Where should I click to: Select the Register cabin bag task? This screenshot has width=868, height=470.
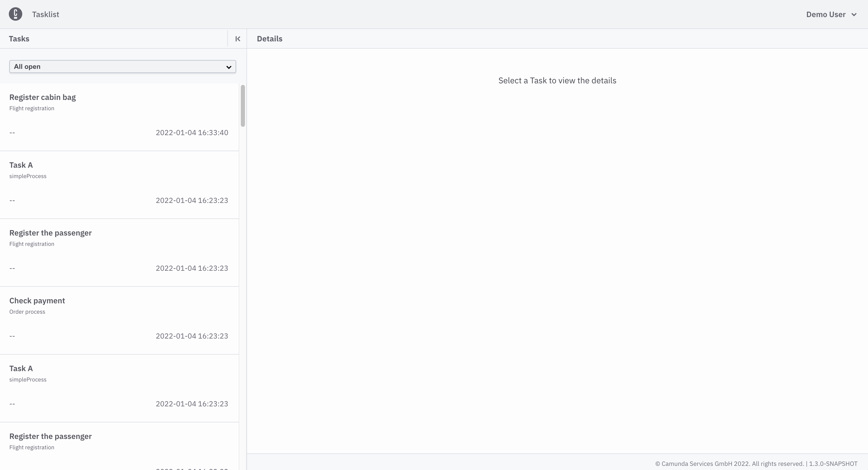(42, 97)
